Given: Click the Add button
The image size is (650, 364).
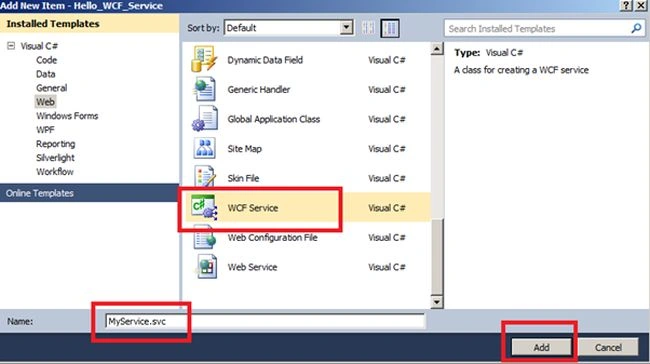Looking at the screenshot, I should coord(541,347).
